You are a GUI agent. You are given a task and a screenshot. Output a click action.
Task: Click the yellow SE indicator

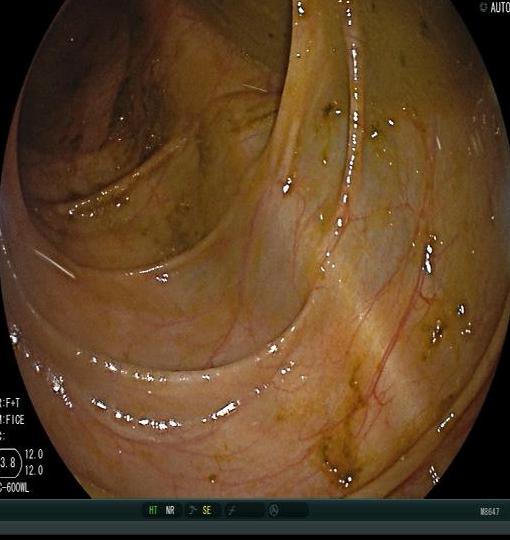click(x=207, y=510)
